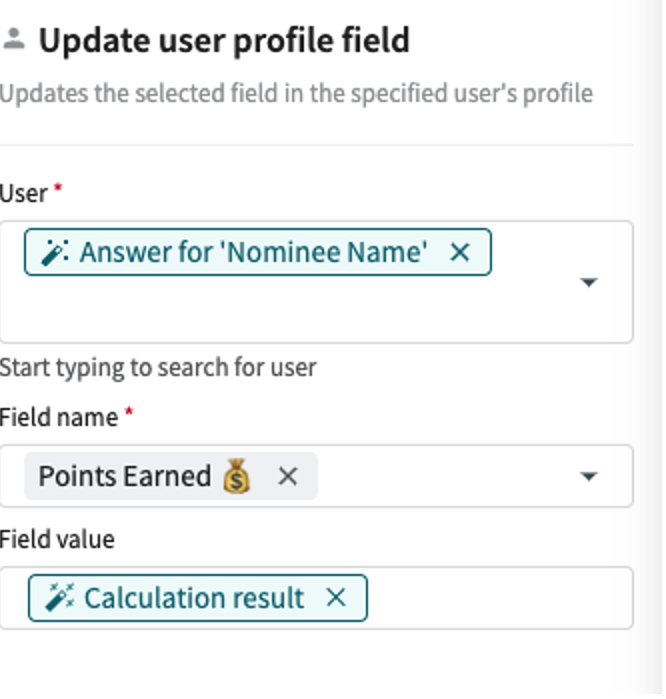Image resolution: width=666 pixels, height=699 pixels.
Task: Click the Field value label
Action: (57, 540)
